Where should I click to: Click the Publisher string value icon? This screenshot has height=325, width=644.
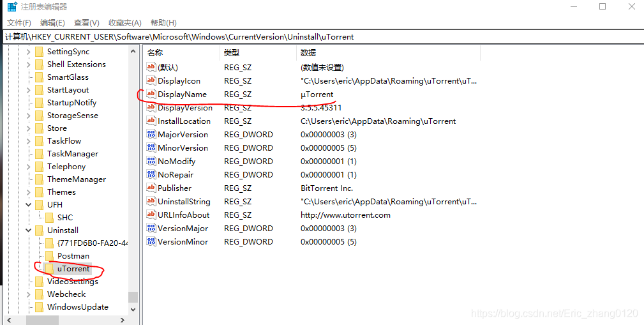pos(151,188)
